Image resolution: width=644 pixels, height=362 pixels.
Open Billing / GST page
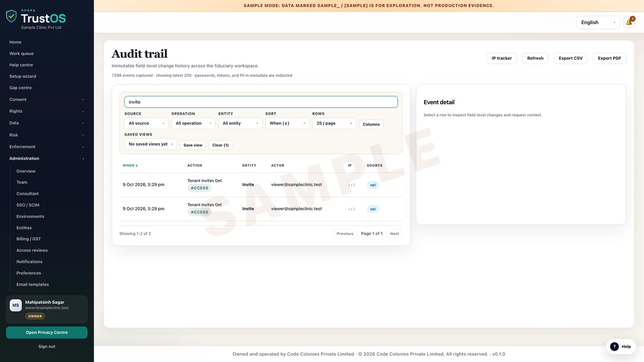pyautogui.click(x=29, y=239)
